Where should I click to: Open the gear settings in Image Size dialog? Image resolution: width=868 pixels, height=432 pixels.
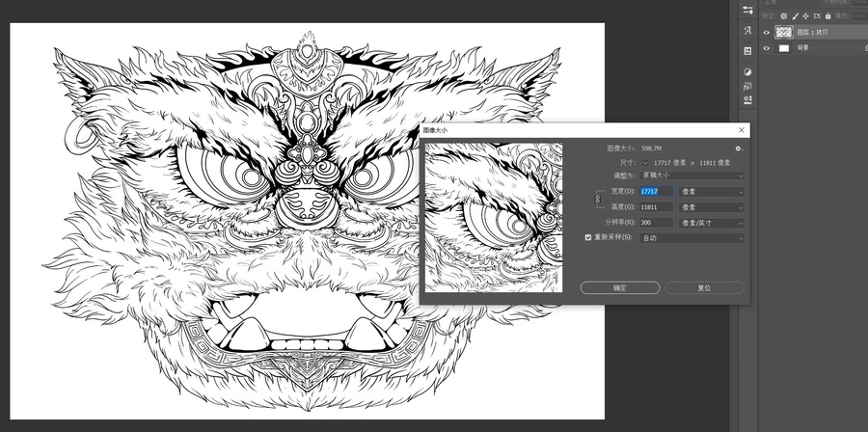point(739,148)
